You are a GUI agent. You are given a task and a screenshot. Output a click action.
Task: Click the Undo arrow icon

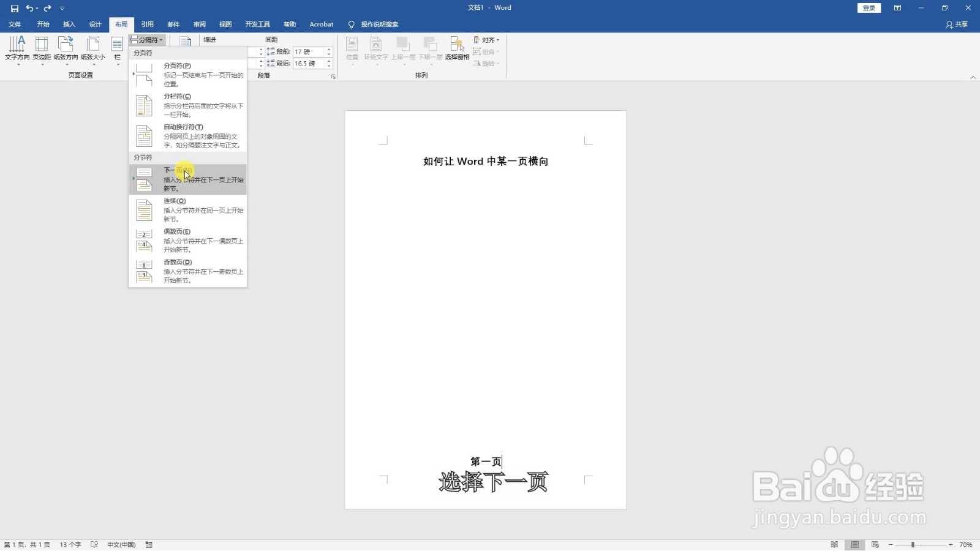click(x=29, y=8)
